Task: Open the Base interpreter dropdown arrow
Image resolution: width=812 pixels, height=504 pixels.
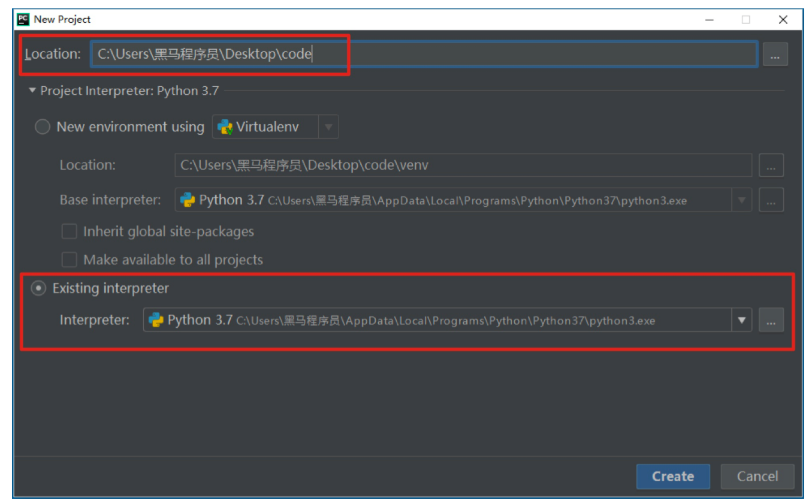Action: [x=742, y=200]
